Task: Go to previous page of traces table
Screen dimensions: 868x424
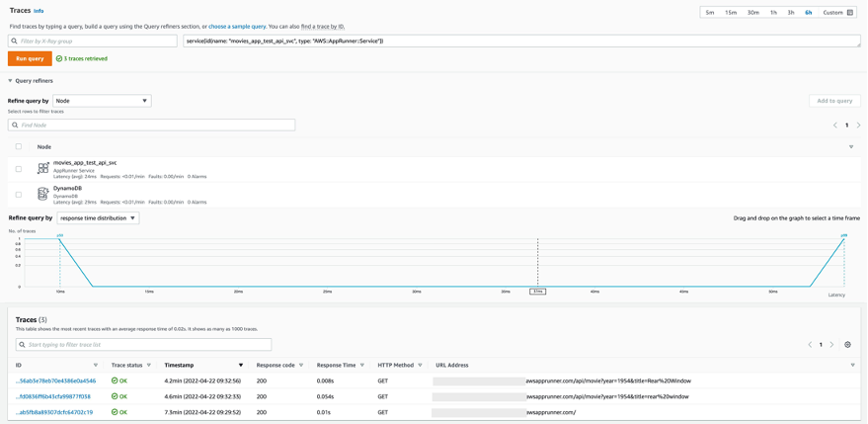Action: pos(810,345)
